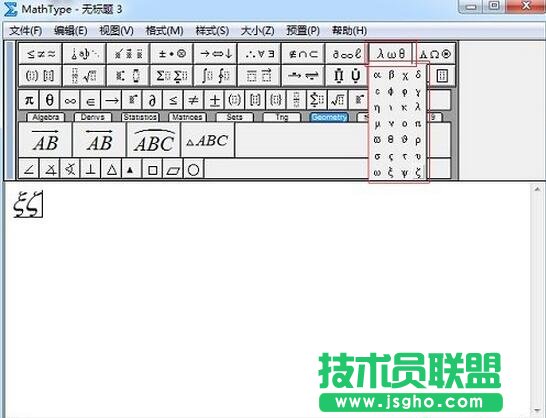Viewport: 546px width, 418px height.
Task: Open the 格式(M) menu
Action: 164,31
